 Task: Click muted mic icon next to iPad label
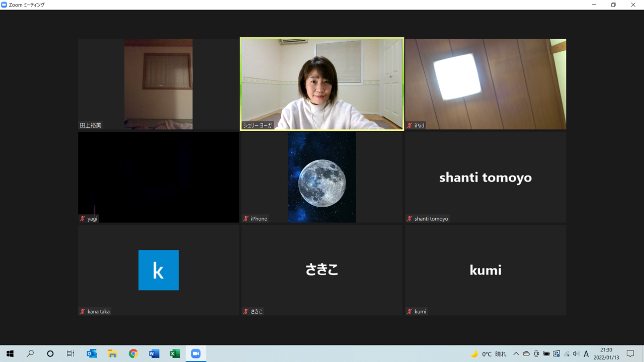point(410,126)
